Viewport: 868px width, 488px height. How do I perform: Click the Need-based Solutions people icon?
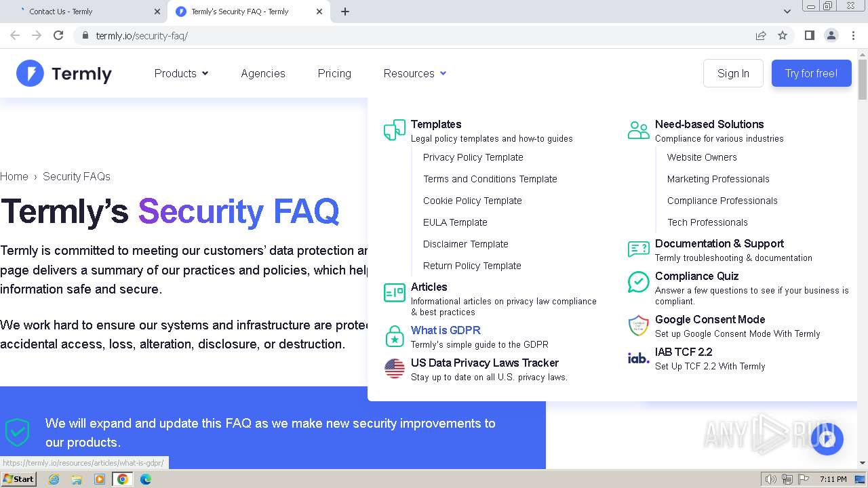tap(639, 130)
